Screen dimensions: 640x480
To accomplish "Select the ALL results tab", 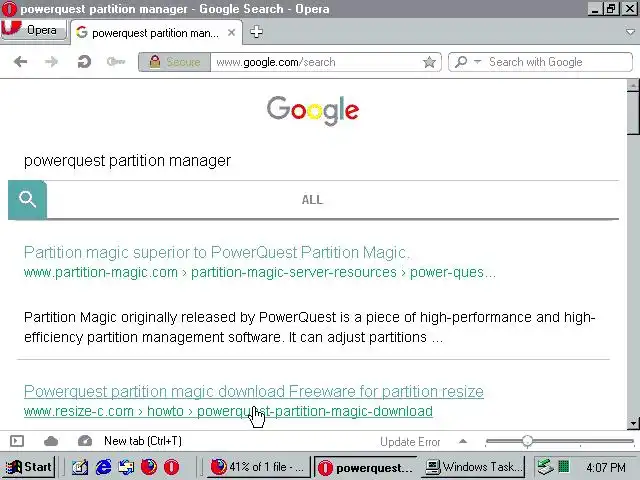I will coord(312,200).
